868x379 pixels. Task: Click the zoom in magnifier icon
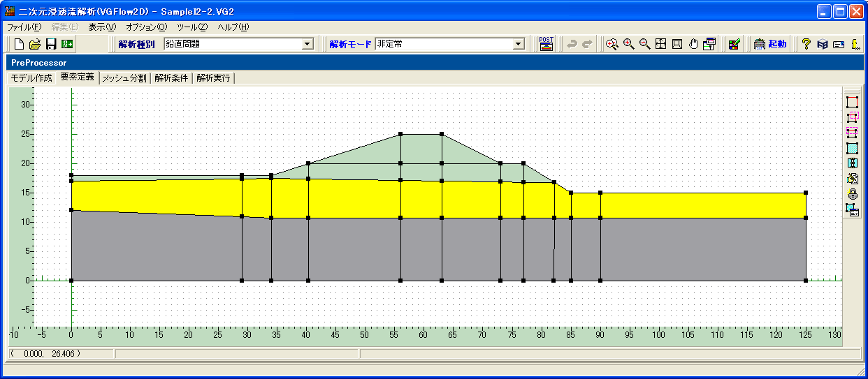tap(628, 44)
